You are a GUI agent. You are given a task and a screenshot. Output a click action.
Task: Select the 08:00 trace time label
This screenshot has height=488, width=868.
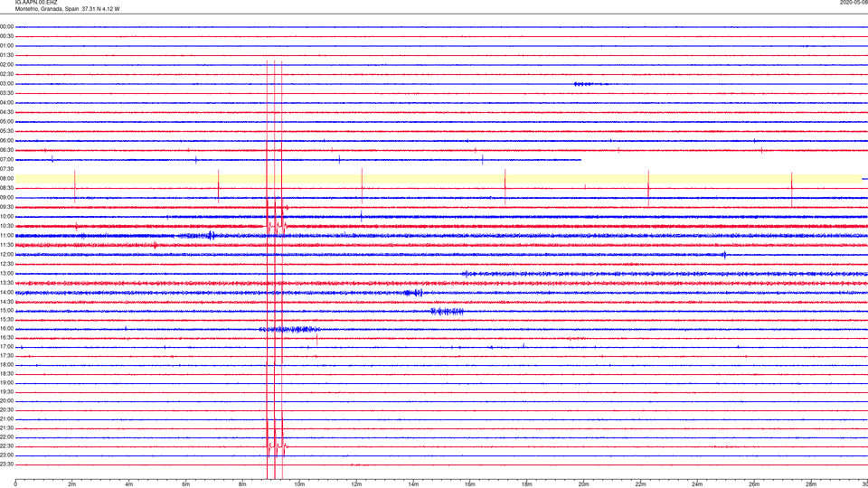pos(6,178)
